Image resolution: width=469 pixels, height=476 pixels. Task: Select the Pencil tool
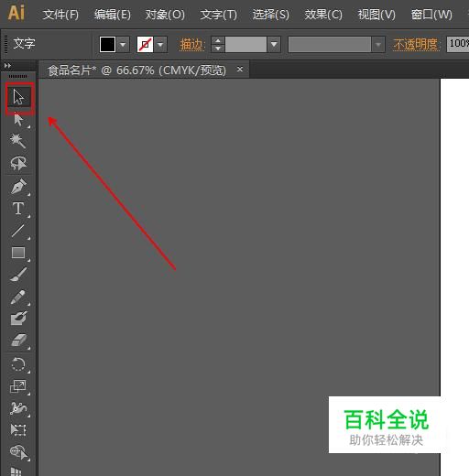click(18, 297)
